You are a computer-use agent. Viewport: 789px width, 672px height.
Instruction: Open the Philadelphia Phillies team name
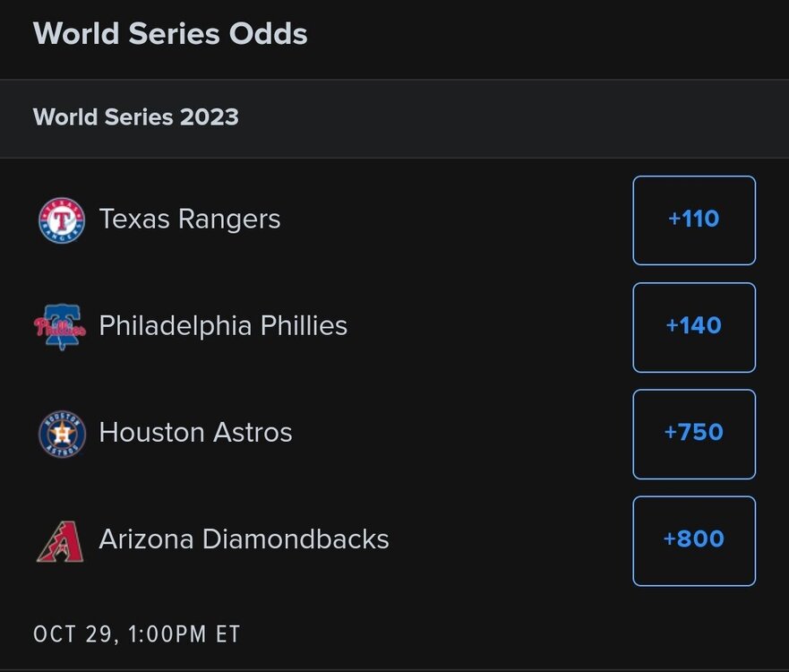tap(223, 326)
